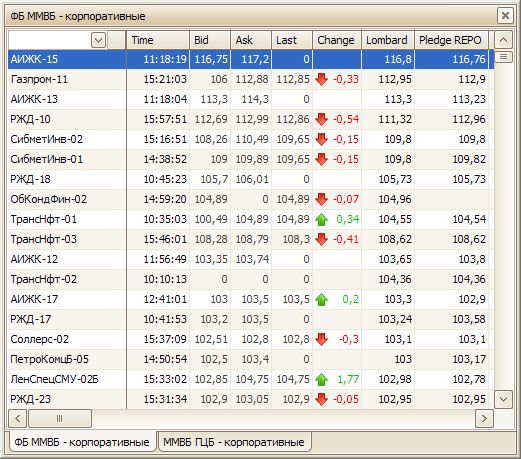Select the Газпром-11 instrument name

point(39,79)
